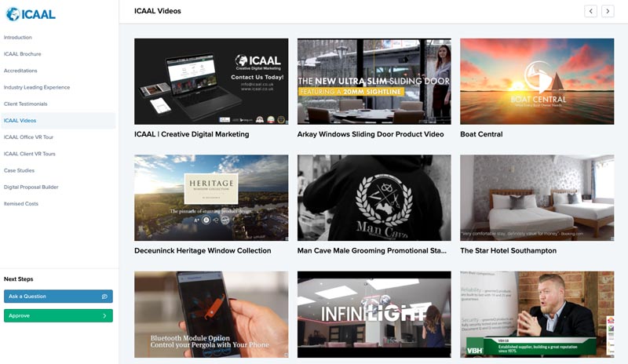Play the Boat Central video thumbnail
Viewport: 628px width, 364px height.
coord(537,82)
